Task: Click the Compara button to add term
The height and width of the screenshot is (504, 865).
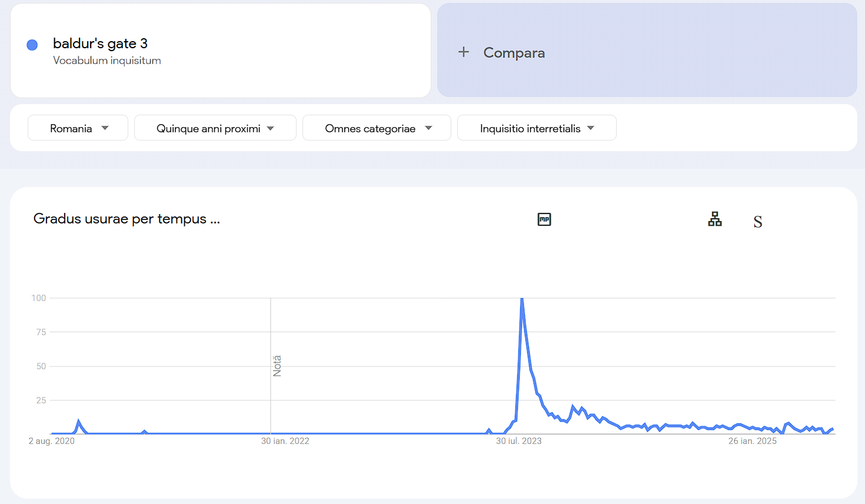Action: coord(514,53)
